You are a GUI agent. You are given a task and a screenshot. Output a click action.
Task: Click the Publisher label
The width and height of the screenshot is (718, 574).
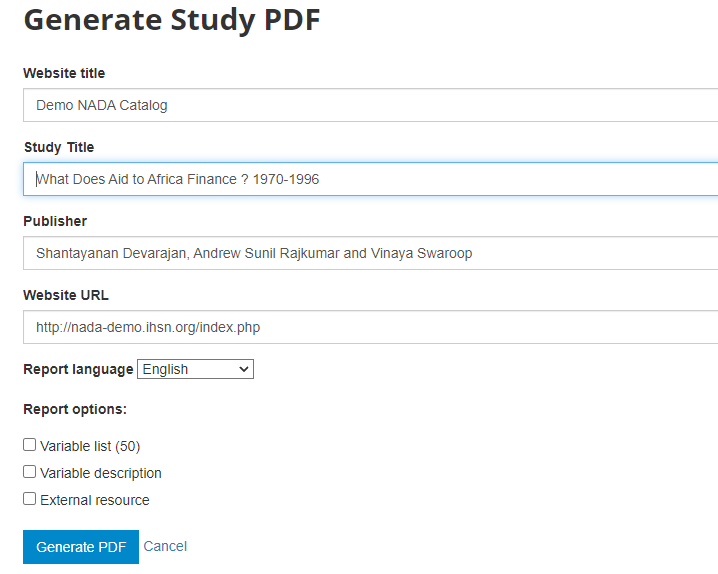click(55, 221)
